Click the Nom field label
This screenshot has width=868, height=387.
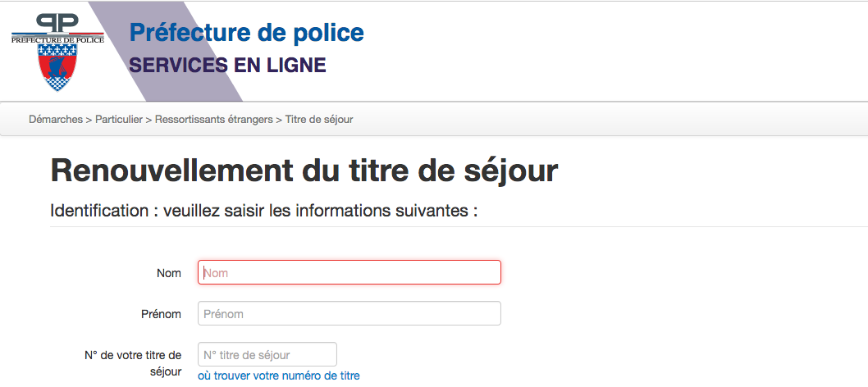[x=169, y=273]
